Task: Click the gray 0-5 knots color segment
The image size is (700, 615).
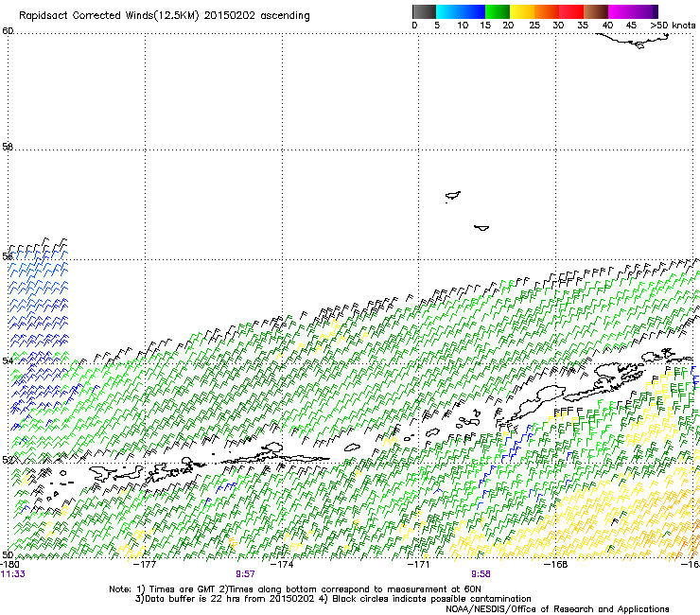Action: click(x=424, y=11)
